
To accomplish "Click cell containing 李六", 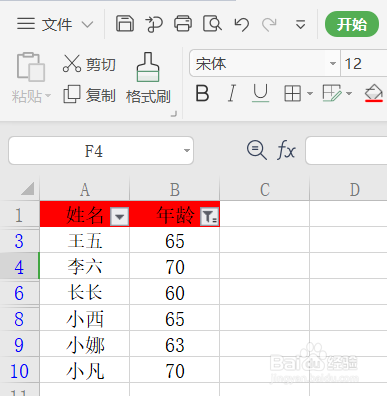I will tap(85, 266).
